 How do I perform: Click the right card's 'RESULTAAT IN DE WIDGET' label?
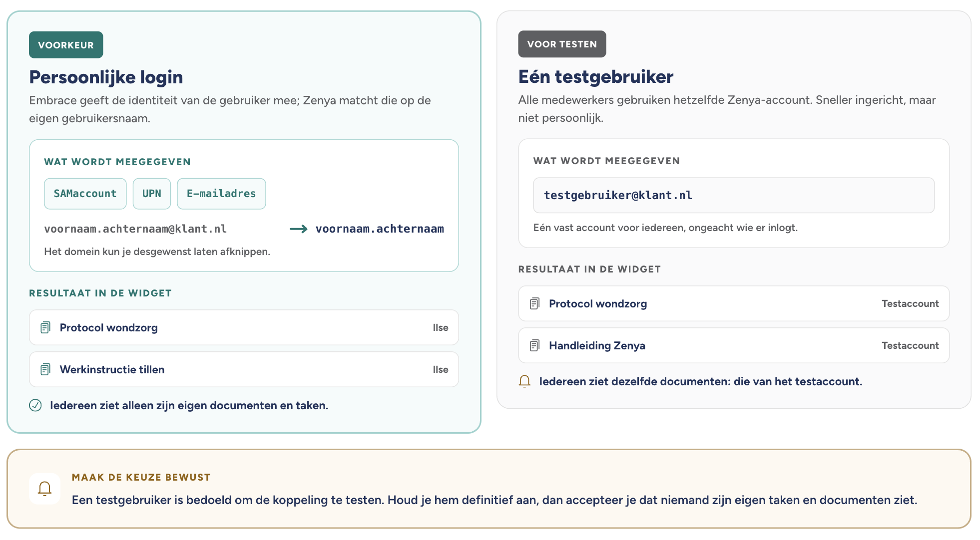click(x=589, y=269)
